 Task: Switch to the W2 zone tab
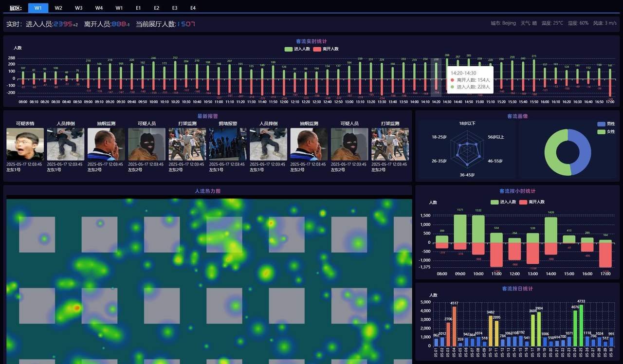point(58,8)
